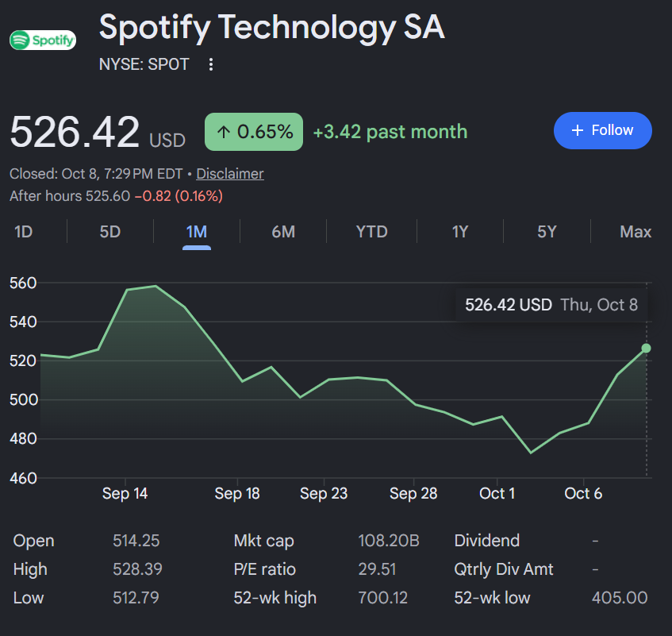
Task: Click the 'Sep 18' x-axis label
Action: click(x=237, y=493)
